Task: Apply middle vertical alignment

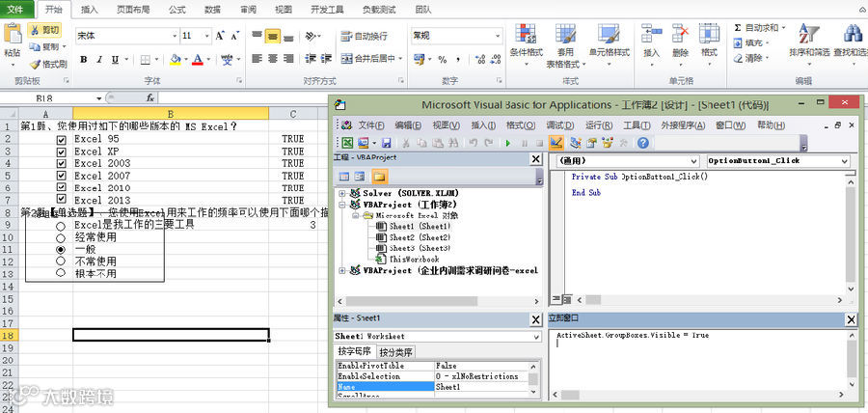Action: pos(272,37)
